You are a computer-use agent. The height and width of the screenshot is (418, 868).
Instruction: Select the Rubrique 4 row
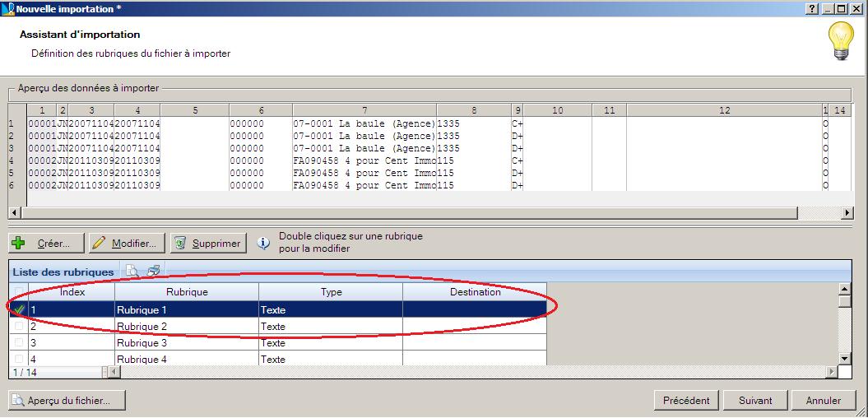coord(278,359)
